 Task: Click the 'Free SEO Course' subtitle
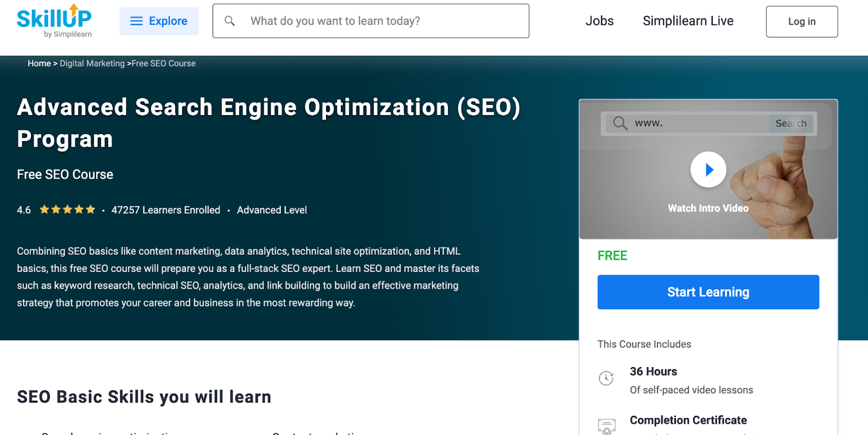point(65,174)
